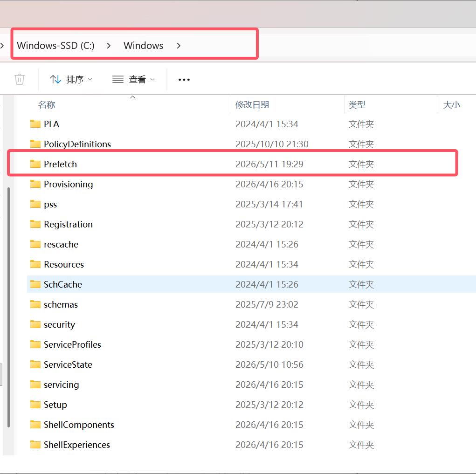
Task: Select the ShellExperiences folder icon
Action: click(35, 444)
